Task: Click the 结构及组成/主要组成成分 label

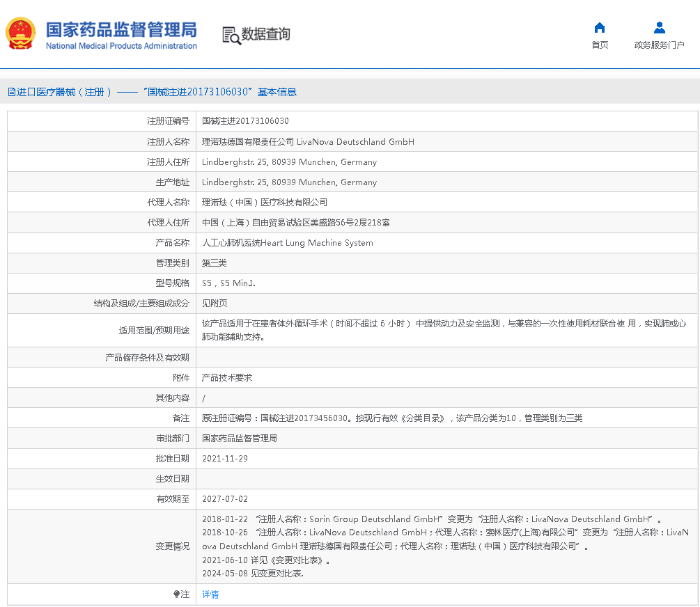Action: (141, 303)
